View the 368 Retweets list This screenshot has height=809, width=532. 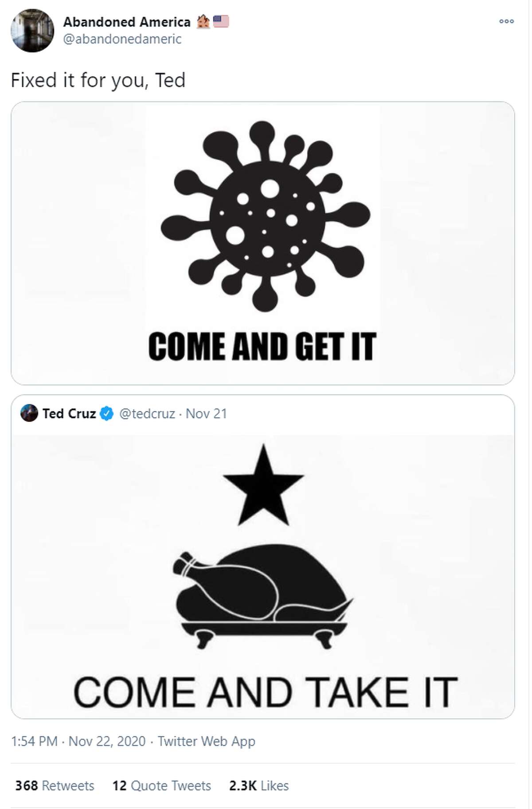coord(55,786)
